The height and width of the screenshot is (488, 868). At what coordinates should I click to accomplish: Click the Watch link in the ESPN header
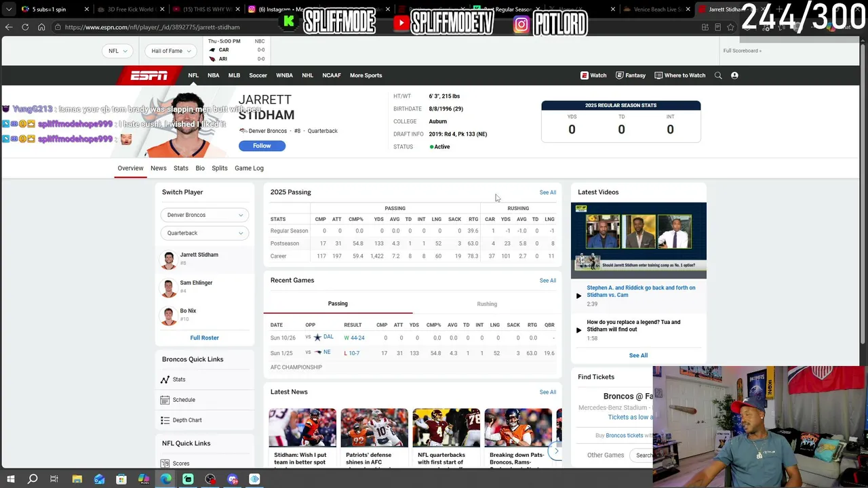pos(593,75)
